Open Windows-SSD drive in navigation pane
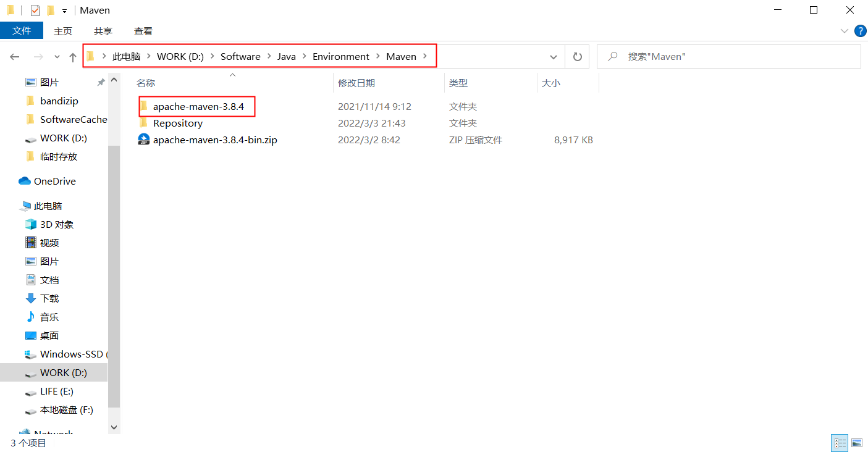868x452 pixels. click(x=74, y=354)
